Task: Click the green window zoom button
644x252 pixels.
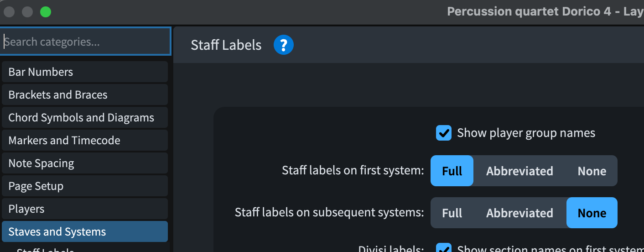Action: tap(46, 12)
